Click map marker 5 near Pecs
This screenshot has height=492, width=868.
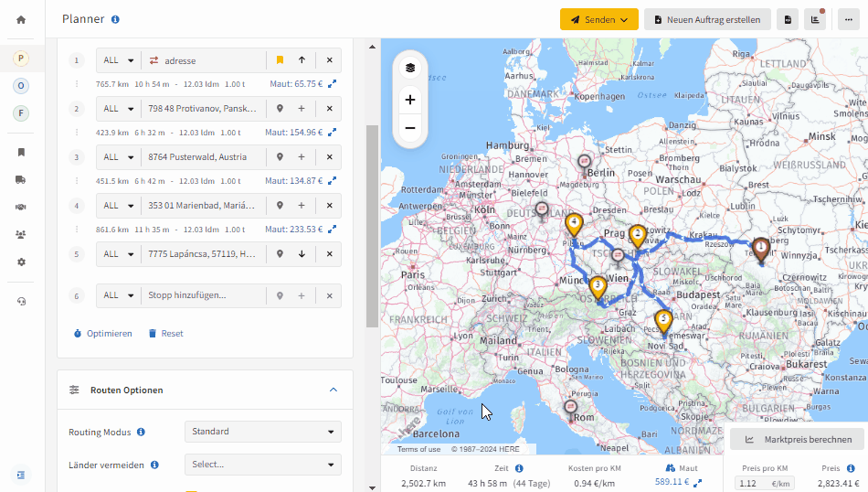663,321
